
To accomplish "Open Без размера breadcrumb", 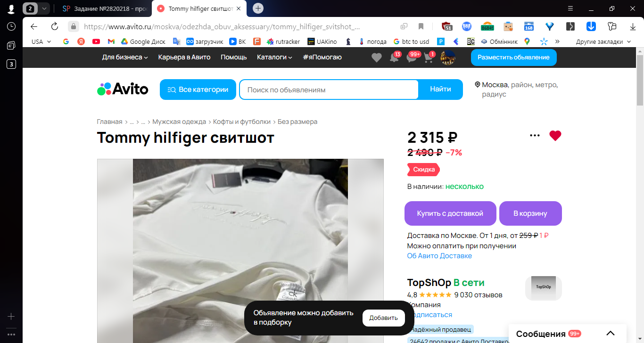I will tap(297, 122).
